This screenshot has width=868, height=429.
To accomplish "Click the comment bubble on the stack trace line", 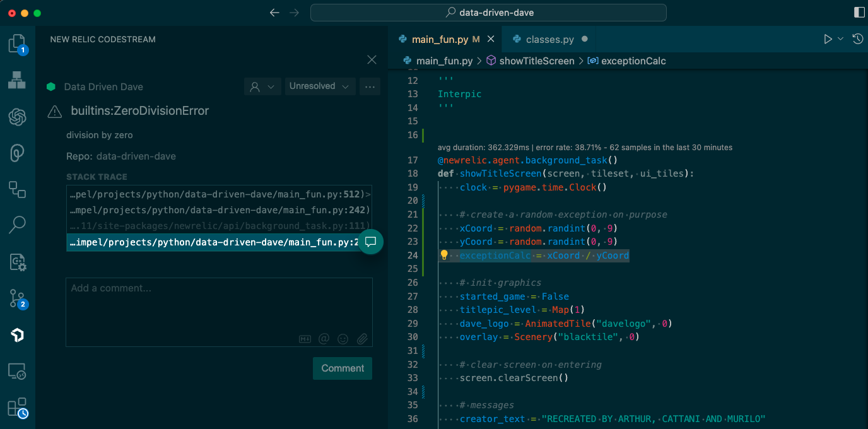I will coord(371,242).
